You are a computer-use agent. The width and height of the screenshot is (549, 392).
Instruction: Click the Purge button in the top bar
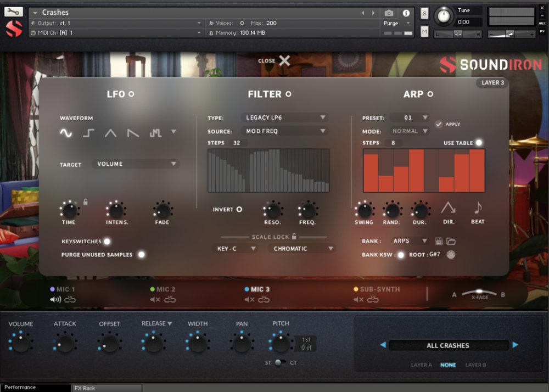392,23
